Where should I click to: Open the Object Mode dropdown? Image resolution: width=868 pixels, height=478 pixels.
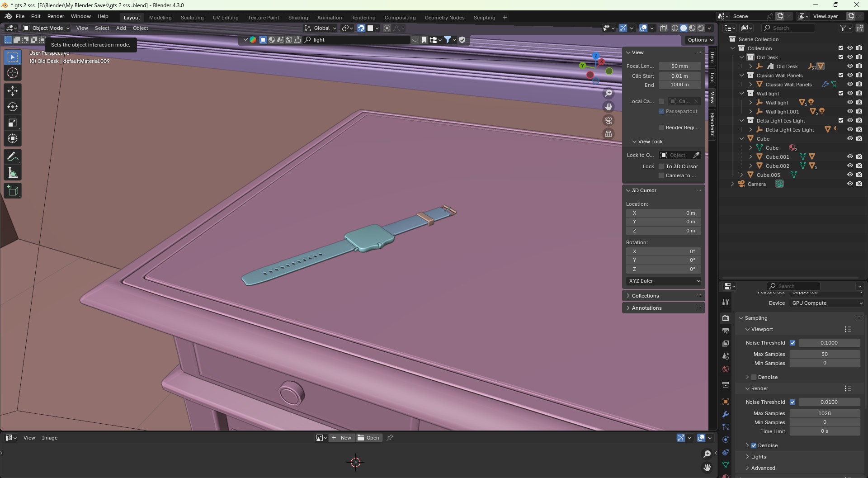46,28
